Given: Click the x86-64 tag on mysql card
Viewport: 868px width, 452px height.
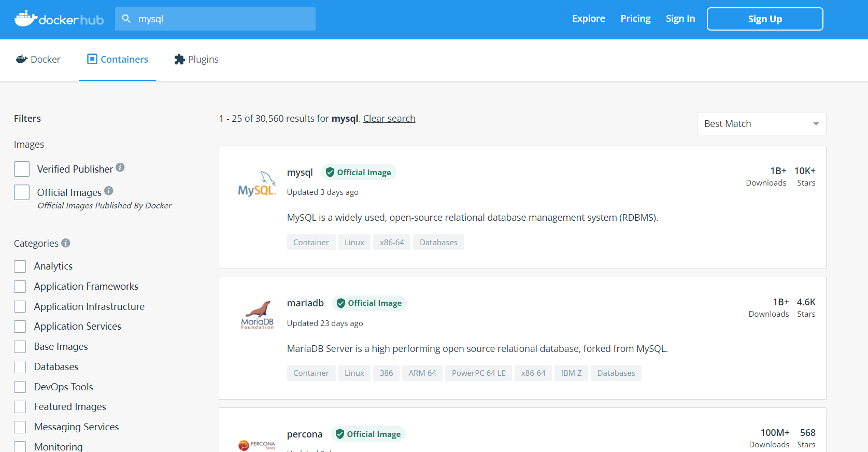Looking at the screenshot, I should 392,242.
